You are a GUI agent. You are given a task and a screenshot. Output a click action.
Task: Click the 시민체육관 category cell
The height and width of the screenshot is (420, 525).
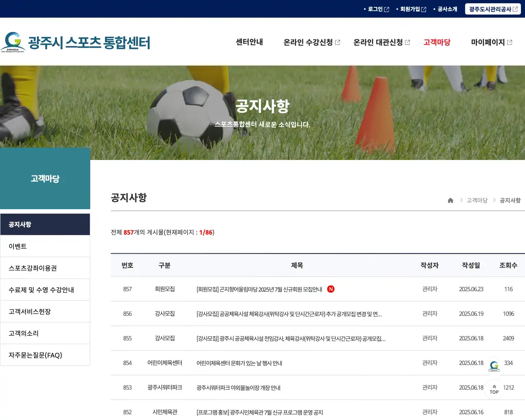tap(165, 412)
